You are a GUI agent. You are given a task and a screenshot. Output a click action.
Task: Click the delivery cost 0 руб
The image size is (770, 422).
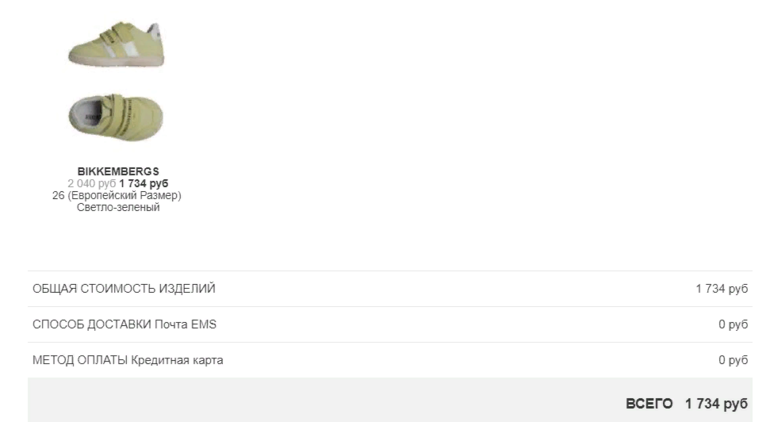(733, 325)
